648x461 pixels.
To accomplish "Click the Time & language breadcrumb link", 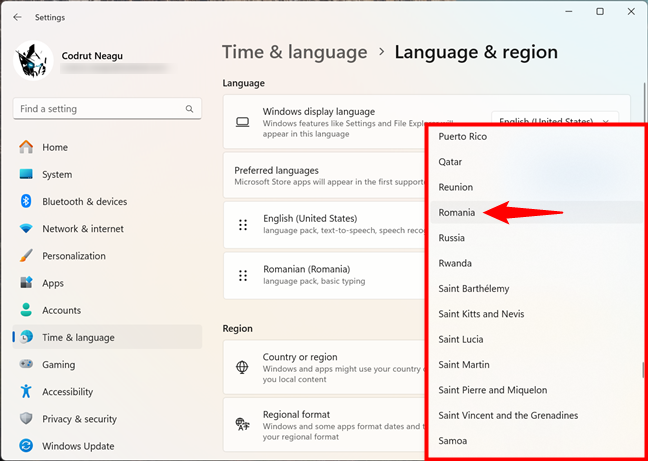I will (294, 52).
